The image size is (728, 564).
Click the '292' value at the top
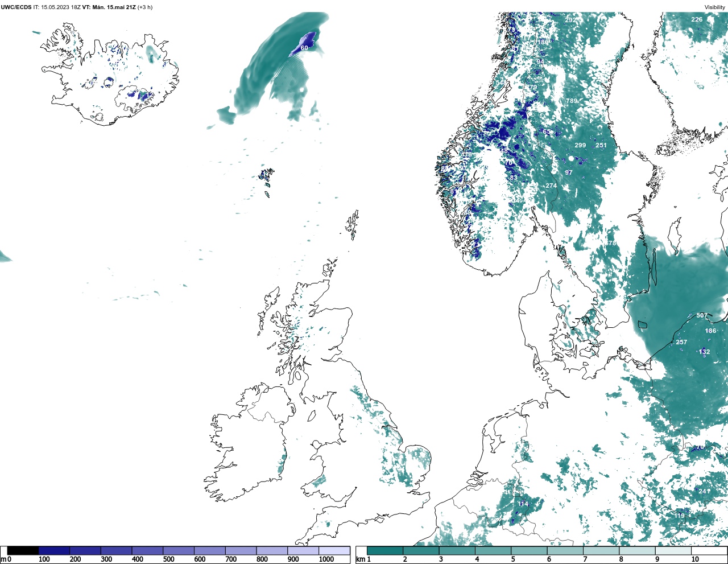click(x=570, y=20)
